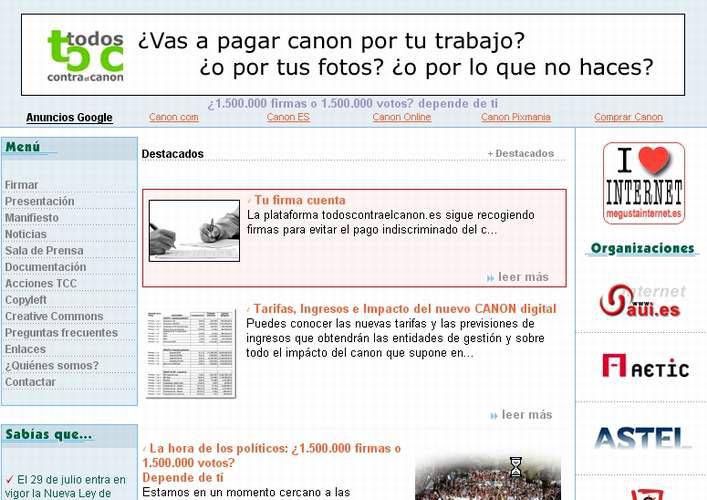Open the Creative Commons menu item
707x500 pixels.
pyautogui.click(x=54, y=317)
